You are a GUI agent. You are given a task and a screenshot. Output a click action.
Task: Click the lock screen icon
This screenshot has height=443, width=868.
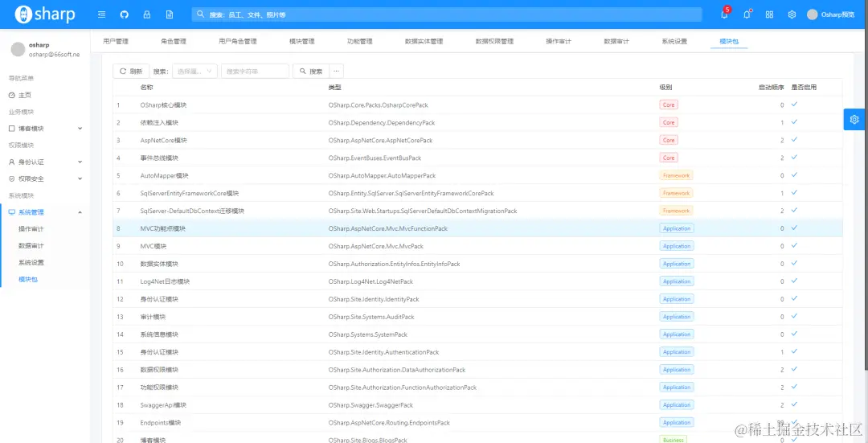(147, 15)
